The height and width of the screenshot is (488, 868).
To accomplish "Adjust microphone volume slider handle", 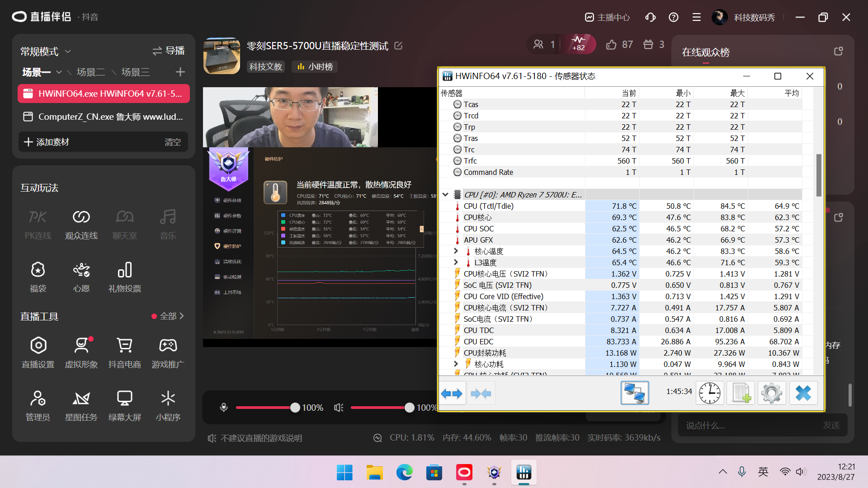I will click(x=295, y=408).
